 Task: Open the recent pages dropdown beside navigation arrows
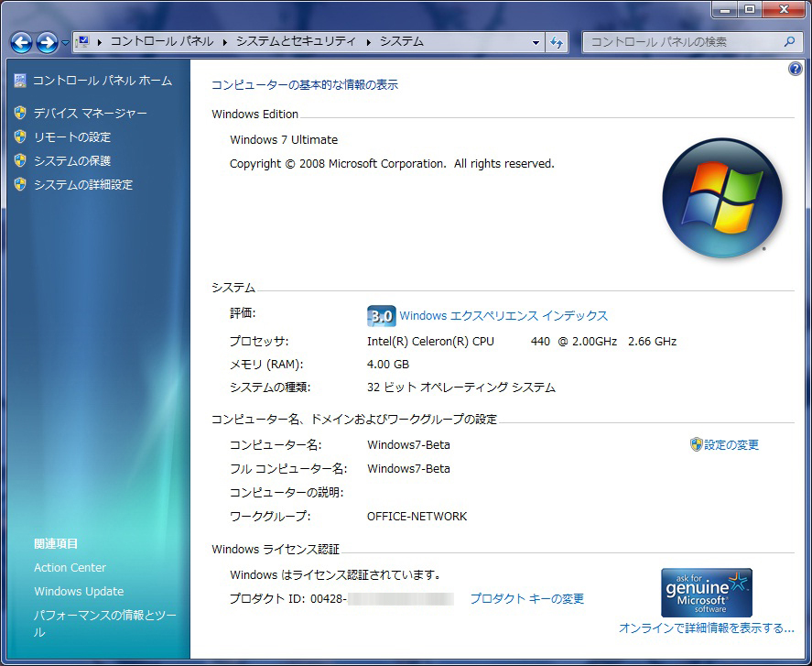tap(65, 43)
